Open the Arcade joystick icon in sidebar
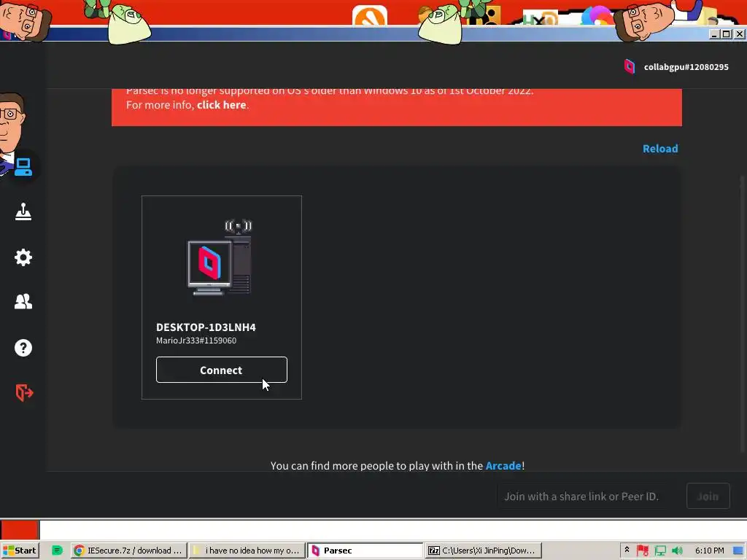This screenshot has height=560, width=747. click(x=23, y=212)
